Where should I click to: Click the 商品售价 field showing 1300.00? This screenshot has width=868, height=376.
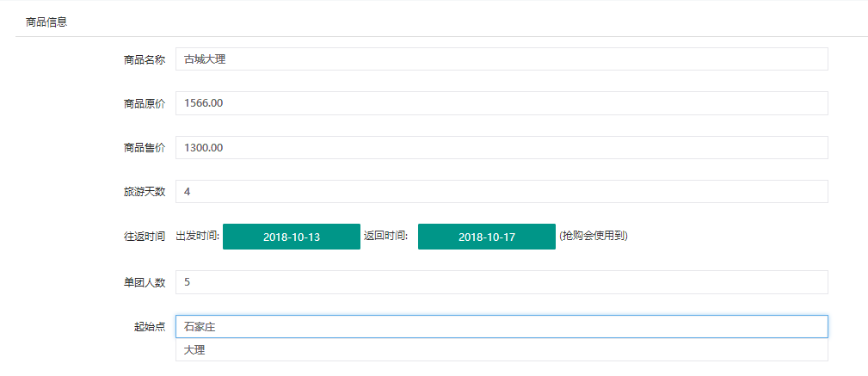coord(502,148)
